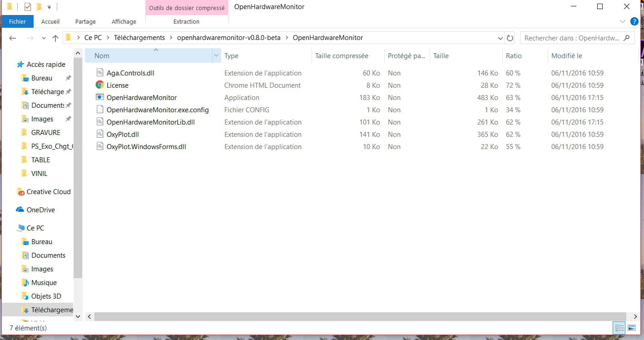
Task: Click the 34 % ratio cell
Action: [513, 110]
